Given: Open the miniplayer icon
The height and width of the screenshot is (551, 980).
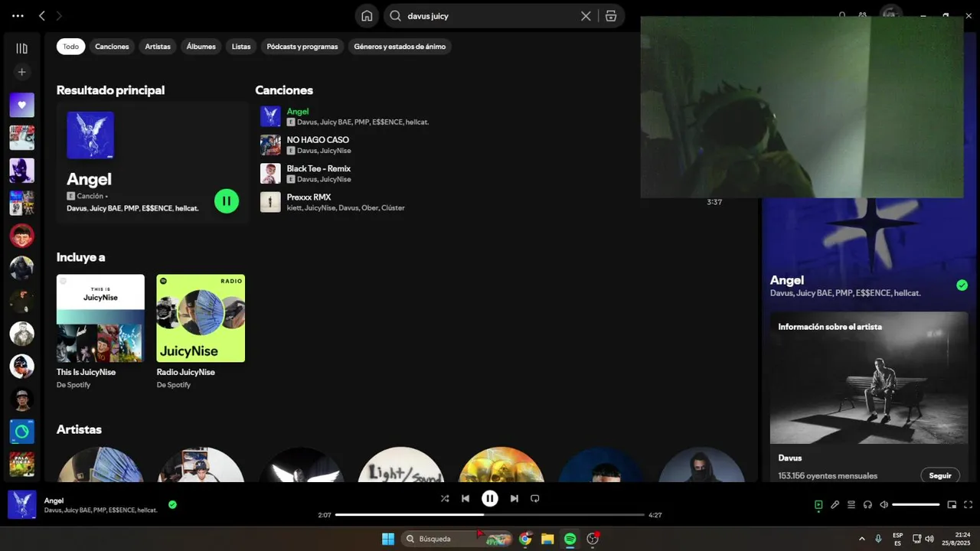Looking at the screenshot, I should (952, 504).
